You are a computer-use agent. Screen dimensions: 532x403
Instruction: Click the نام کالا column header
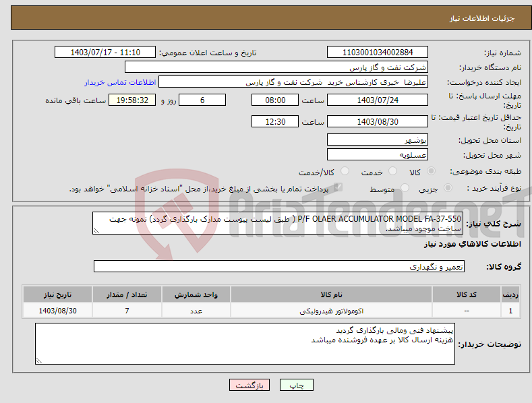(x=331, y=294)
